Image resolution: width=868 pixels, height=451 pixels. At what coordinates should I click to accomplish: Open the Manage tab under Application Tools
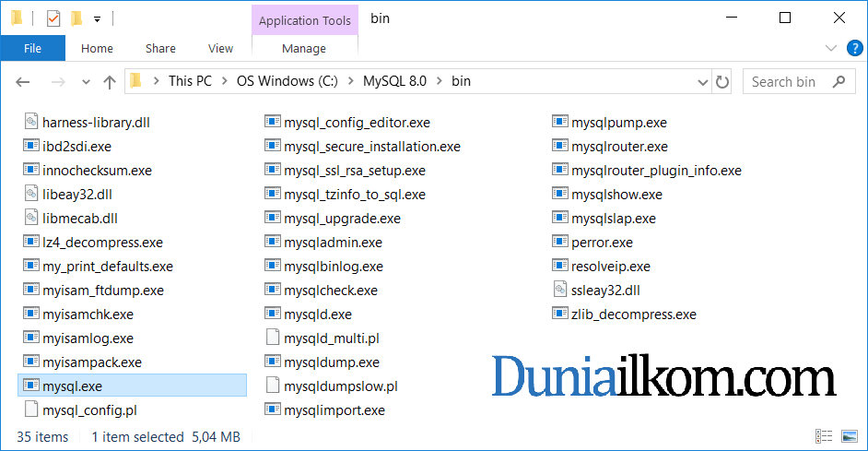click(304, 49)
